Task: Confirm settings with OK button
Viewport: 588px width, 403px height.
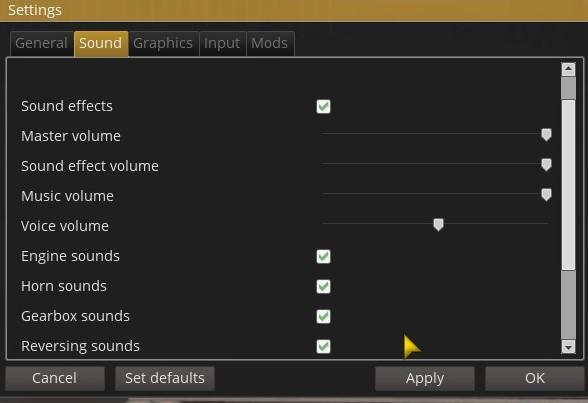Action: [x=535, y=378]
